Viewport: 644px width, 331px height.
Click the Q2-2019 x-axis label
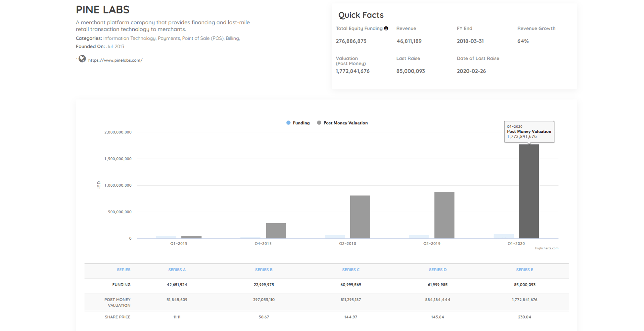coord(432,244)
